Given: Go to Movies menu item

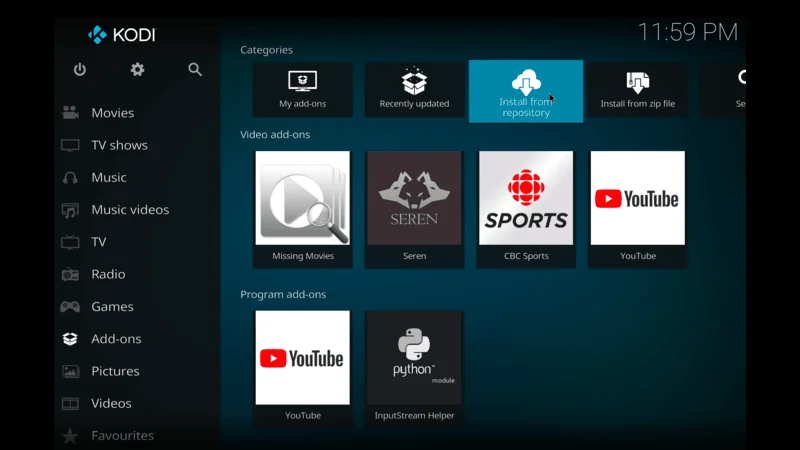Looking at the screenshot, I should [x=113, y=113].
